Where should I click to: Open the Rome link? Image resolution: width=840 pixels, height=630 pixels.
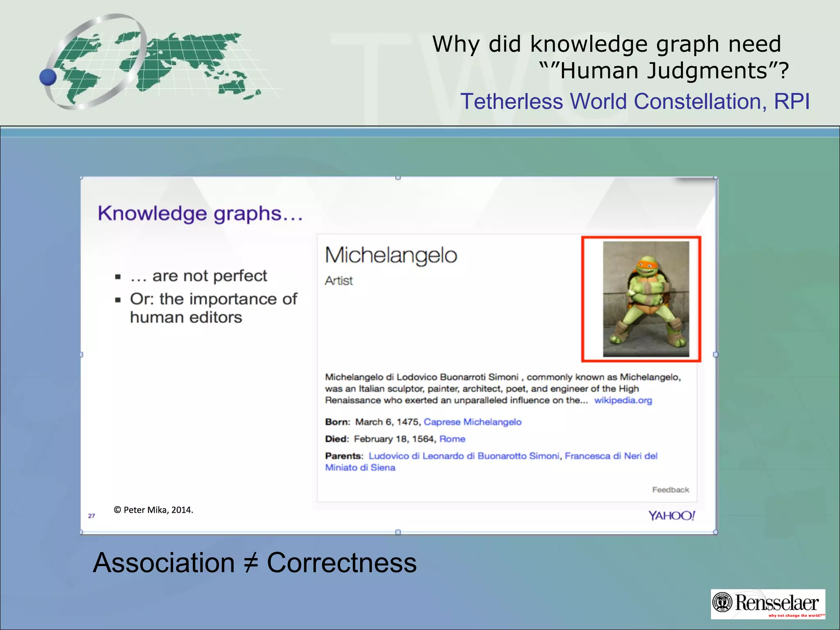click(x=452, y=439)
